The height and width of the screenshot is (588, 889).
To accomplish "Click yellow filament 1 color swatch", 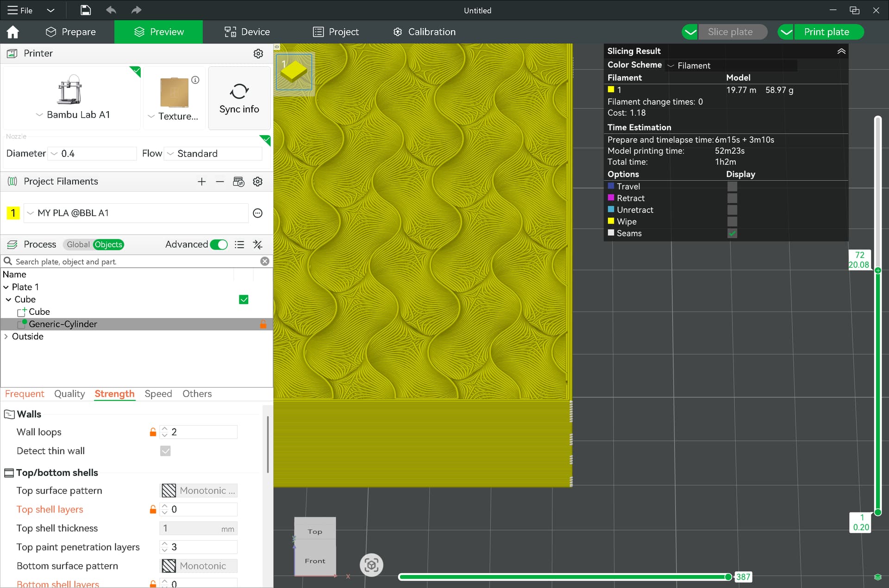I will [13, 213].
